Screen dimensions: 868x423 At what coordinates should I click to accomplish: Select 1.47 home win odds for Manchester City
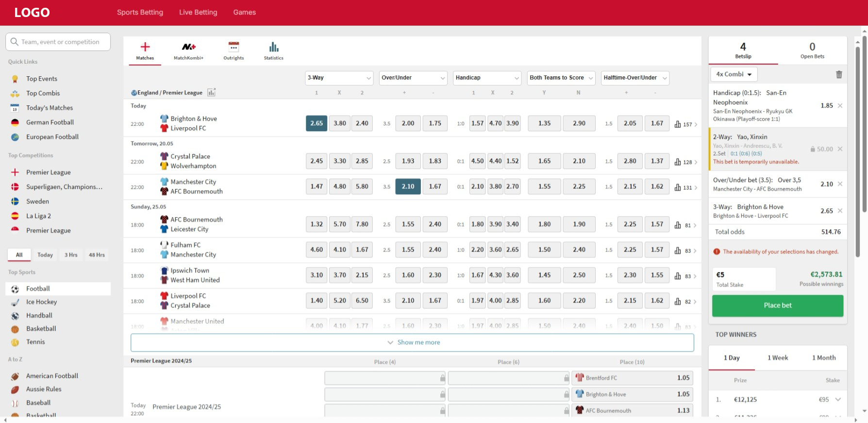point(317,186)
